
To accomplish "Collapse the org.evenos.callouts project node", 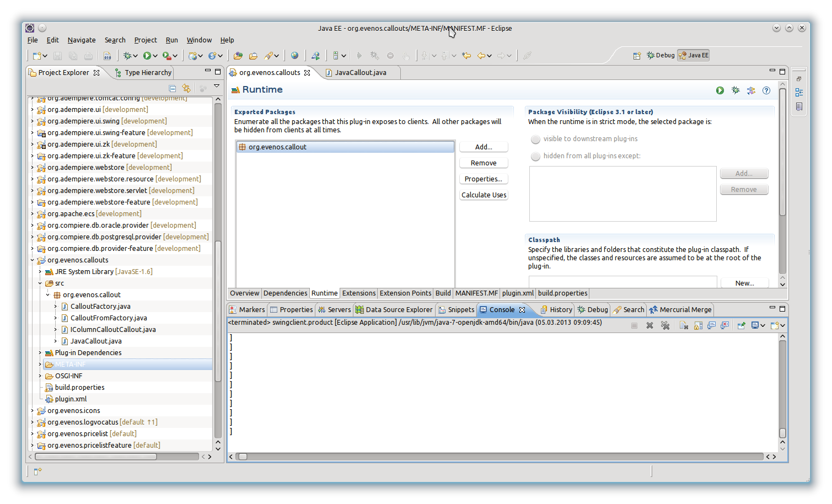I will tap(33, 260).
